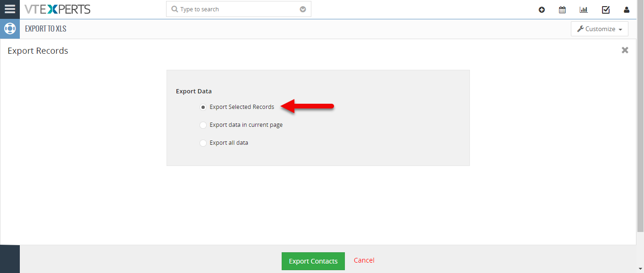
Task: Click the Export Contacts button
Action: click(313, 261)
